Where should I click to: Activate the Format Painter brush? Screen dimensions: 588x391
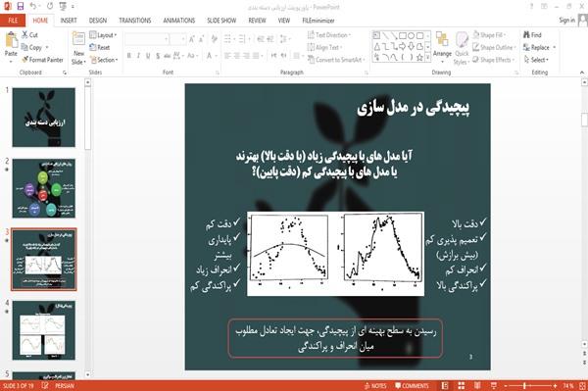click(x=42, y=60)
